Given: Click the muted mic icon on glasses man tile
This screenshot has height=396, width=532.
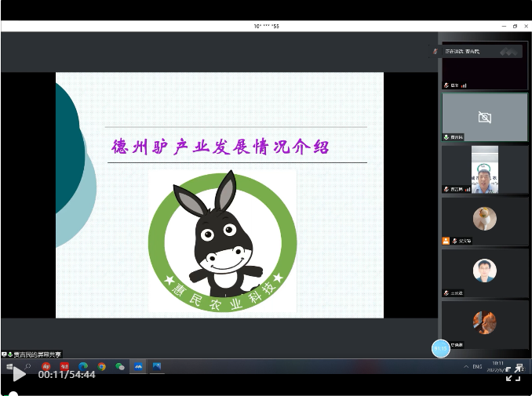Looking at the screenshot, I should (x=446, y=293).
